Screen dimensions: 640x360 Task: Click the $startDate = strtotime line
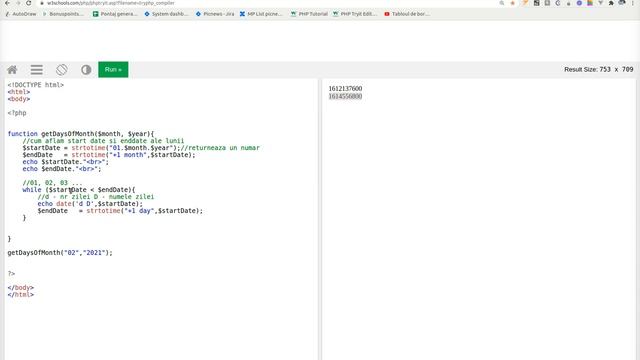pos(141,148)
